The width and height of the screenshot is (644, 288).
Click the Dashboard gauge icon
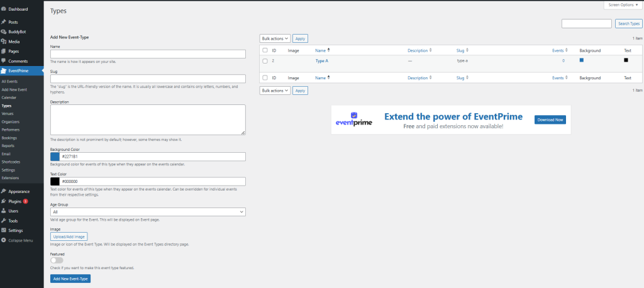[x=4, y=9]
